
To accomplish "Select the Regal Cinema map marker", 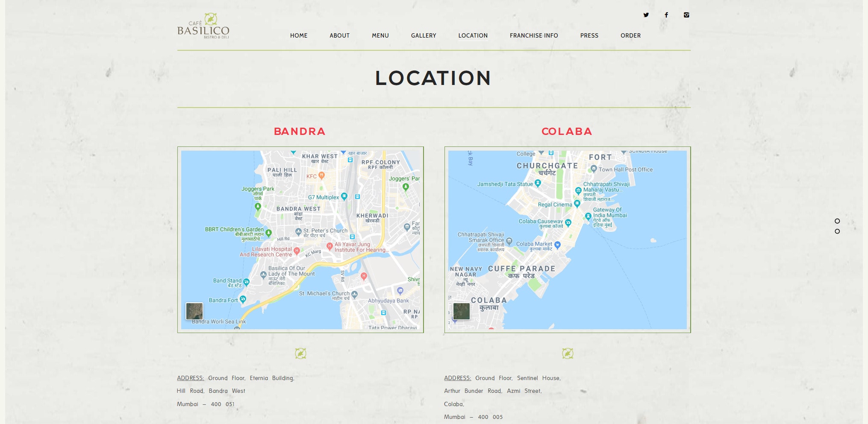I will click(x=577, y=204).
